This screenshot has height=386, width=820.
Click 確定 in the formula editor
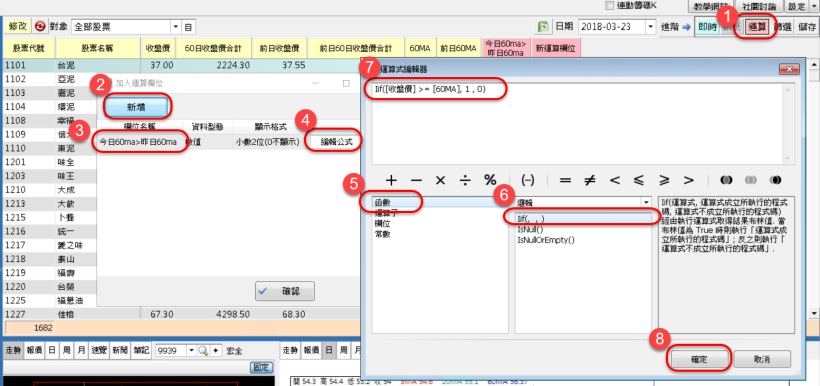click(699, 360)
